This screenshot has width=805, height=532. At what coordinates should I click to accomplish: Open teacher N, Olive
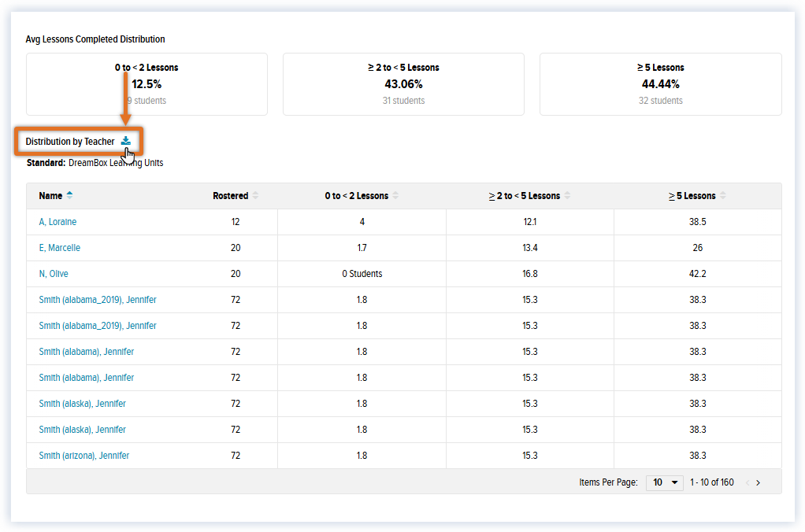point(54,273)
